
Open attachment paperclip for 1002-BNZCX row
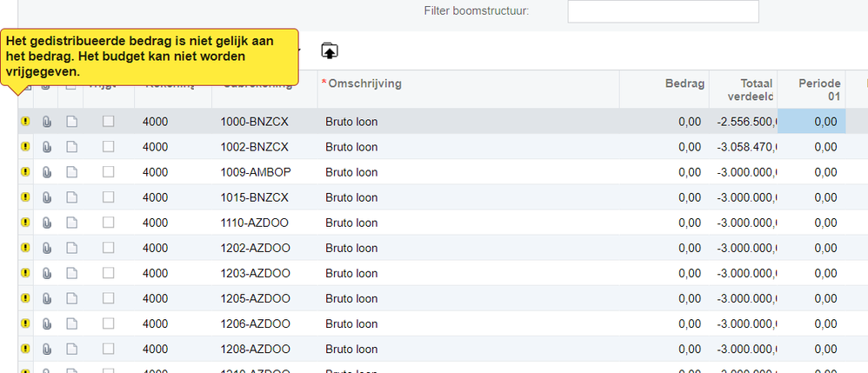click(x=47, y=147)
